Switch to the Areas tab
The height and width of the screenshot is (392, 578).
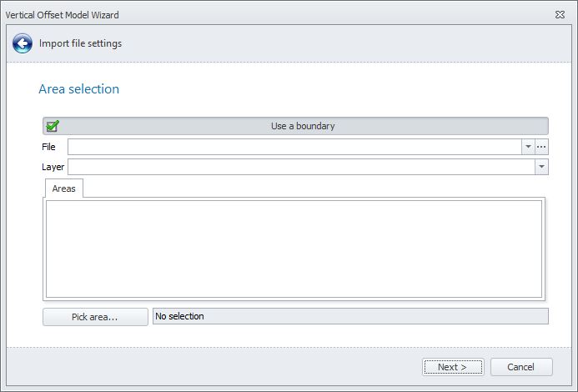pyautogui.click(x=63, y=188)
